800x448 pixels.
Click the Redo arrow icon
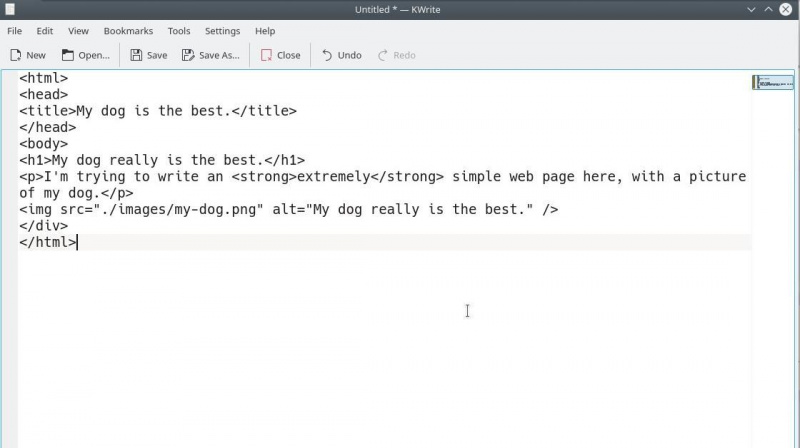383,55
